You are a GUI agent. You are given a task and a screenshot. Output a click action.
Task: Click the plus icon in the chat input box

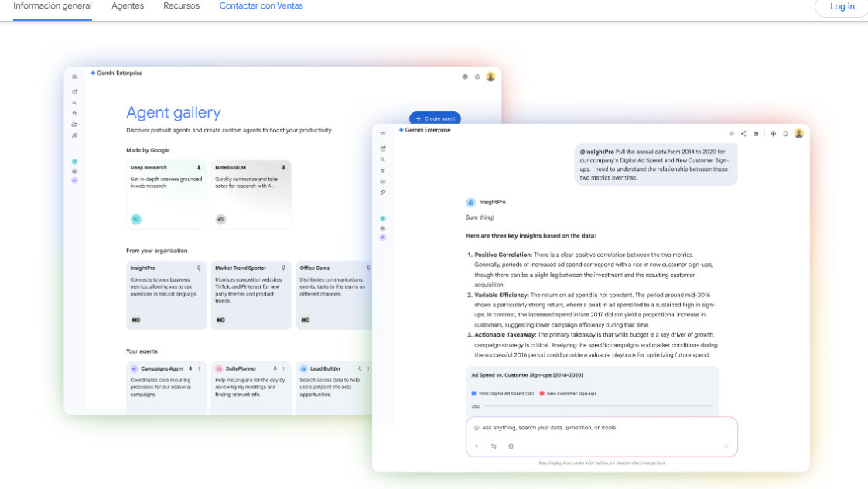(477, 446)
